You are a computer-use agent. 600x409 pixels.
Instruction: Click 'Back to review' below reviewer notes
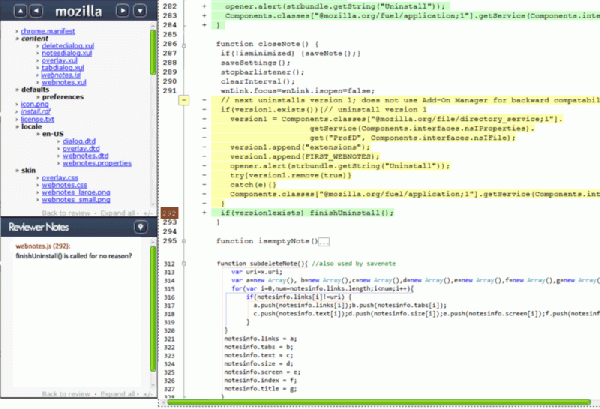[x=66, y=394]
